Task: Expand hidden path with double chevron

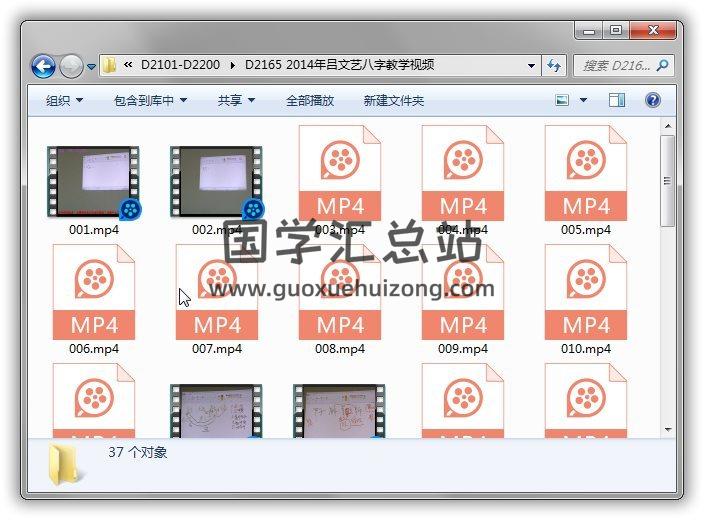Action: [128, 65]
